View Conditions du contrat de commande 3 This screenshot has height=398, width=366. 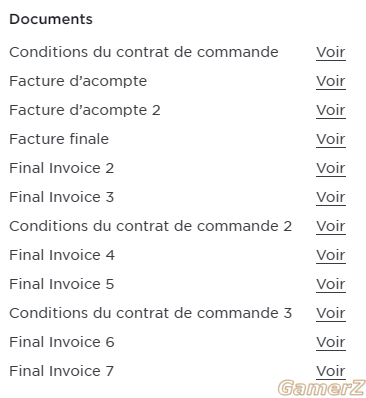pos(331,313)
